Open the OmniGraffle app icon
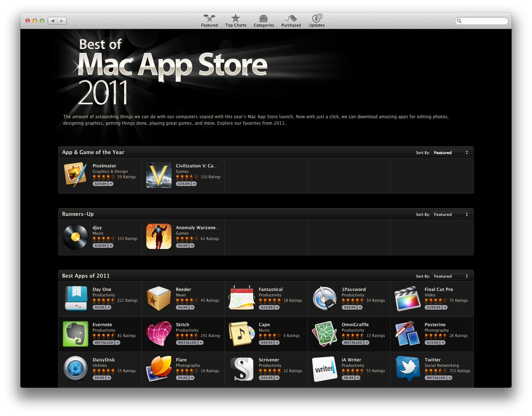Viewport: 532px width, 416px height. [325, 334]
